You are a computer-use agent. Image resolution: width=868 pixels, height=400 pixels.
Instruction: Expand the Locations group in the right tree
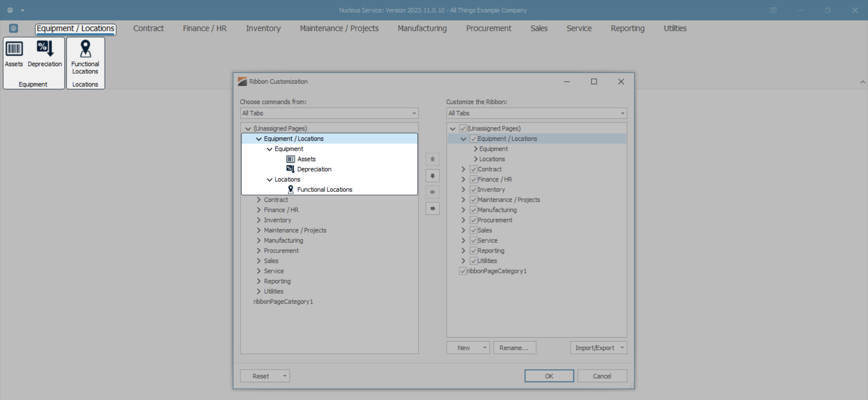pyautogui.click(x=476, y=159)
